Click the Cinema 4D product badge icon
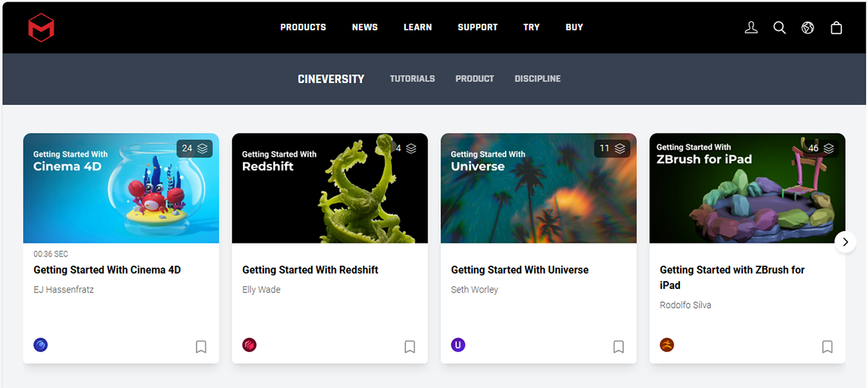Screen dimensions: 868x388 point(41,345)
